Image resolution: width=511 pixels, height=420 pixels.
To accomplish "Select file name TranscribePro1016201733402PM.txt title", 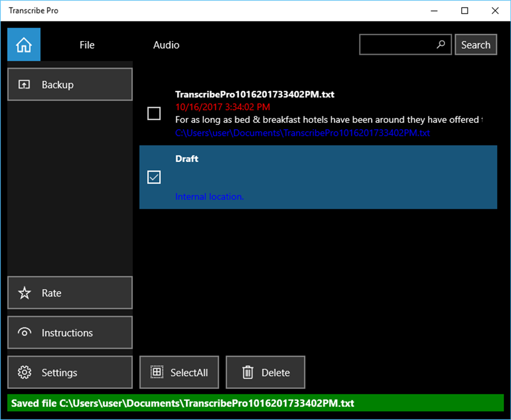I will pyautogui.click(x=255, y=94).
